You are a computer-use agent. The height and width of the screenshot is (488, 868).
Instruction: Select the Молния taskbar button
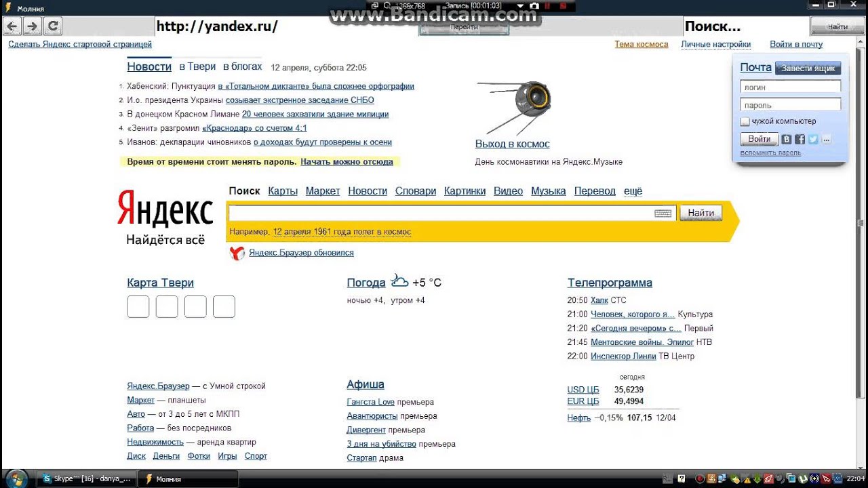[x=189, y=479]
